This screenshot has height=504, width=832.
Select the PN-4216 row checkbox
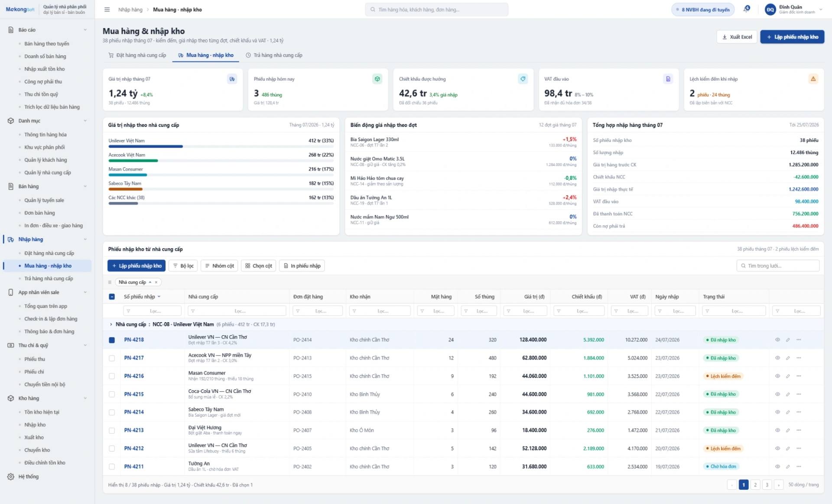pos(112,376)
